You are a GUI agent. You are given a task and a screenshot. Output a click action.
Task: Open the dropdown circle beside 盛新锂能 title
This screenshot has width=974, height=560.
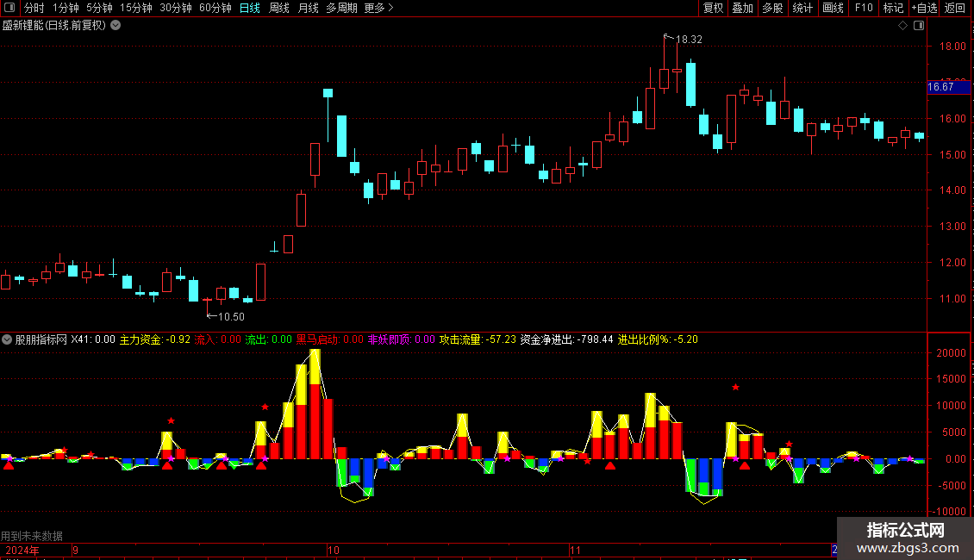116,26
